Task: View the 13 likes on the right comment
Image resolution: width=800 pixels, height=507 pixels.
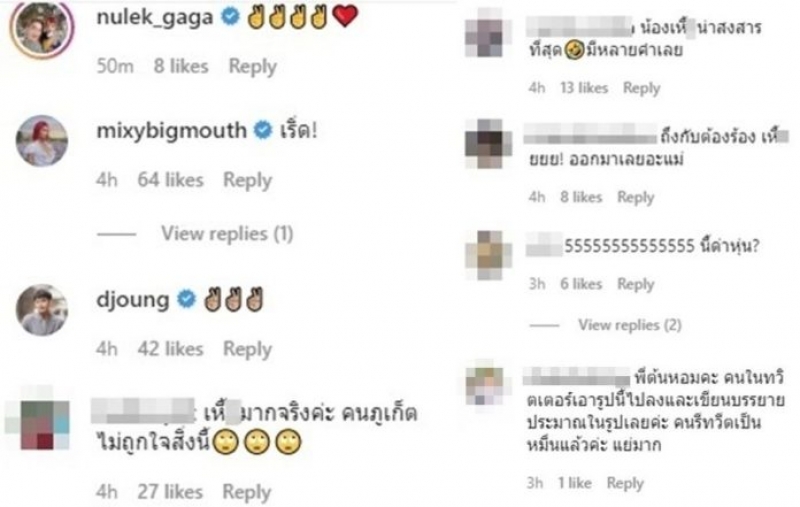Action: coord(584,88)
